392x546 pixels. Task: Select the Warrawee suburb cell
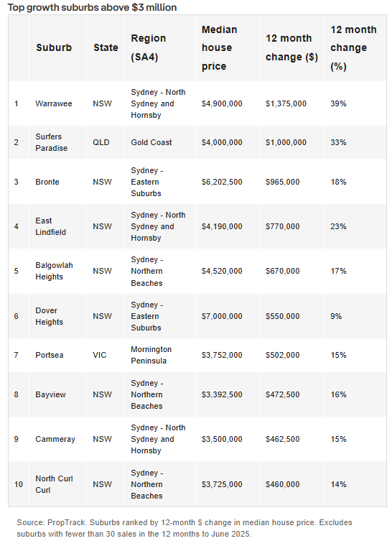[x=54, y=103]
